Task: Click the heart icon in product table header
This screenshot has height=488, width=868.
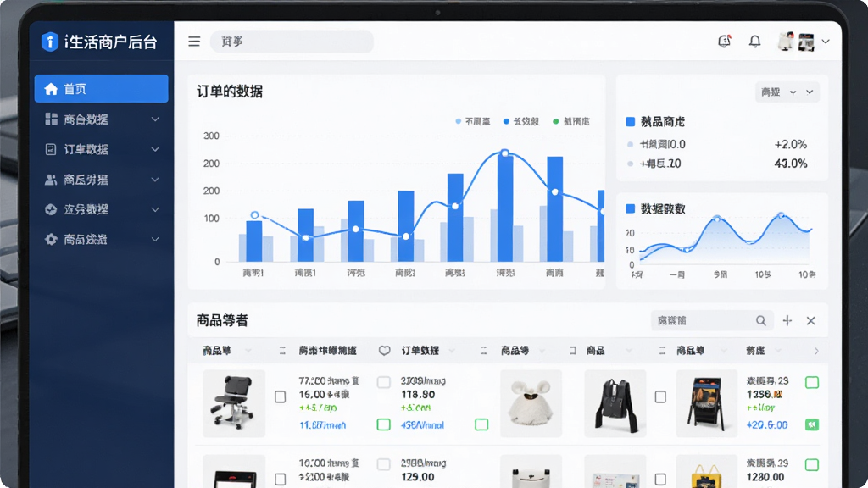Action: [x=384, y=350]
